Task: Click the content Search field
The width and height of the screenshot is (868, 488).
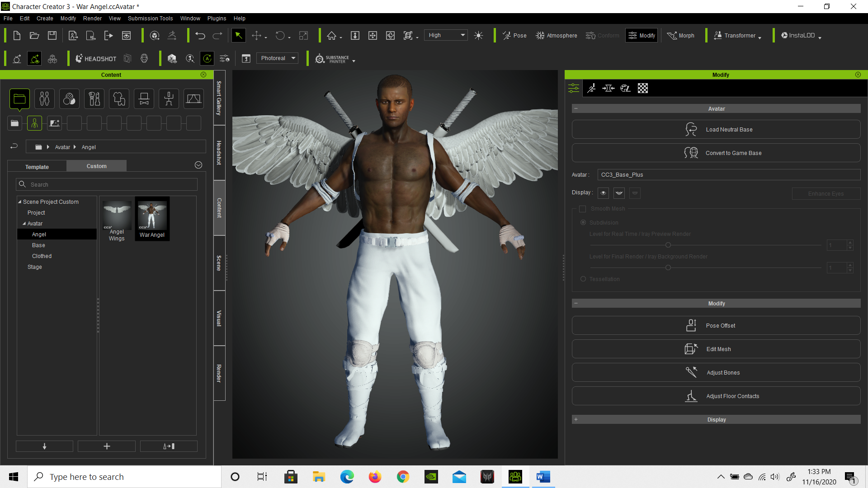Action: click(107, 184)
